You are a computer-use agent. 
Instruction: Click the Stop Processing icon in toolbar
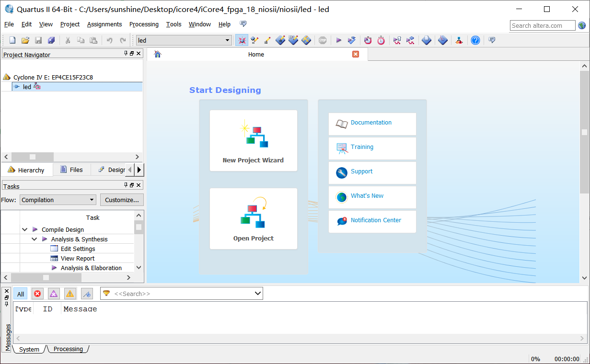pos(323,40)
